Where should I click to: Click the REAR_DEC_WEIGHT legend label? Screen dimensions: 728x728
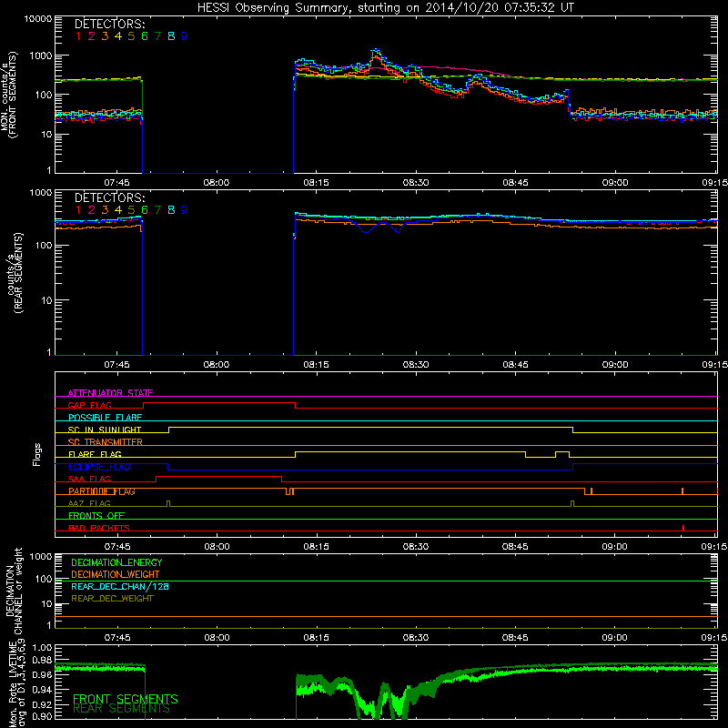112,599
